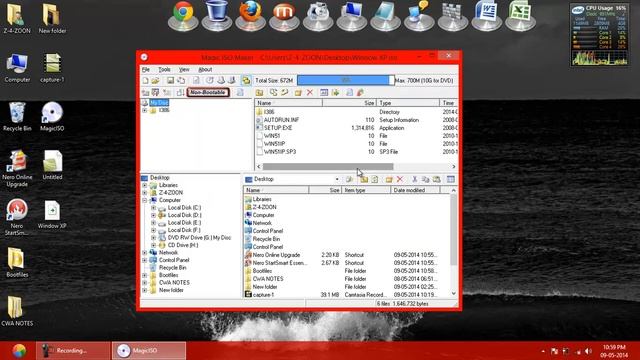Open the MagicISO desktop shortcut
This screenshot has width=640, height=360.
coord(52,117)
